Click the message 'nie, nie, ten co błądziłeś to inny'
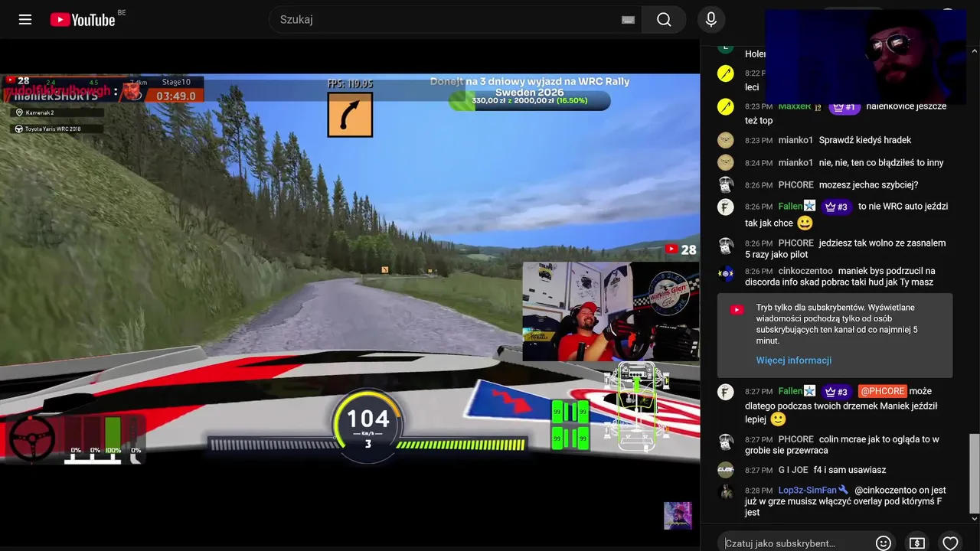Viewport: 980px width, 551px height. click(x=881, y=162)
